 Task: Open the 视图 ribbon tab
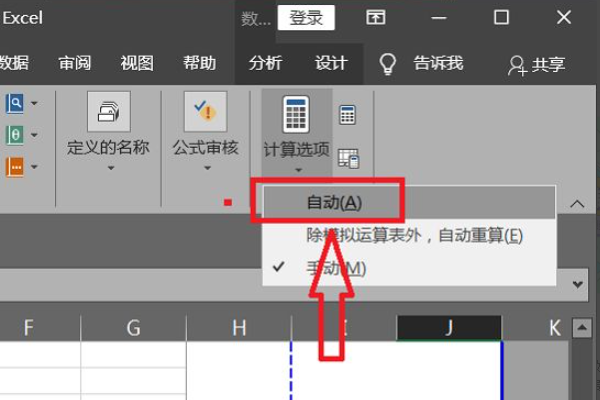[x=137, y=63]
